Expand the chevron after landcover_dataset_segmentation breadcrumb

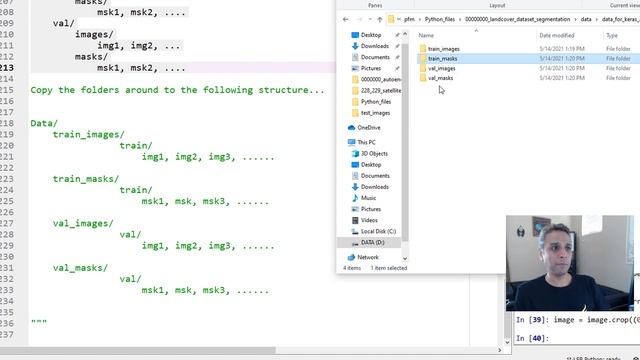pyautogui.click(x=576, y=19)
